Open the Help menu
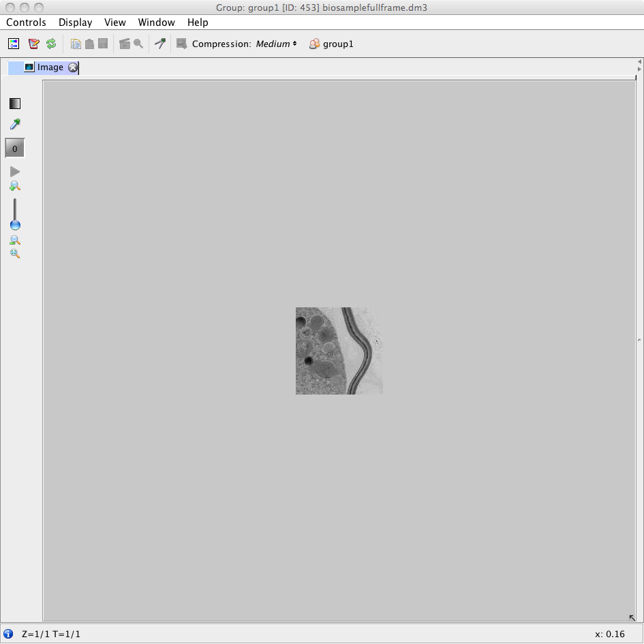This screenshot has width=644, height=644. 198,22
